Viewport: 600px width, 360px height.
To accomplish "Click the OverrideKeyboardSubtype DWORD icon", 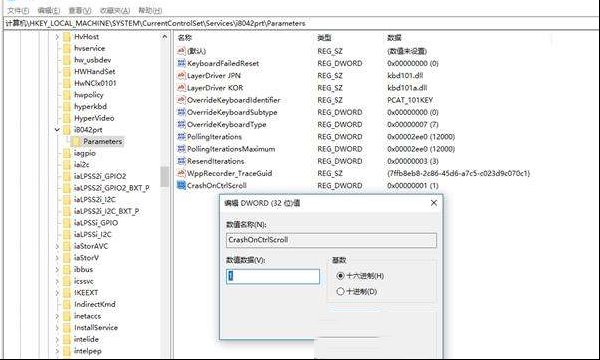I will click(181, 112).
